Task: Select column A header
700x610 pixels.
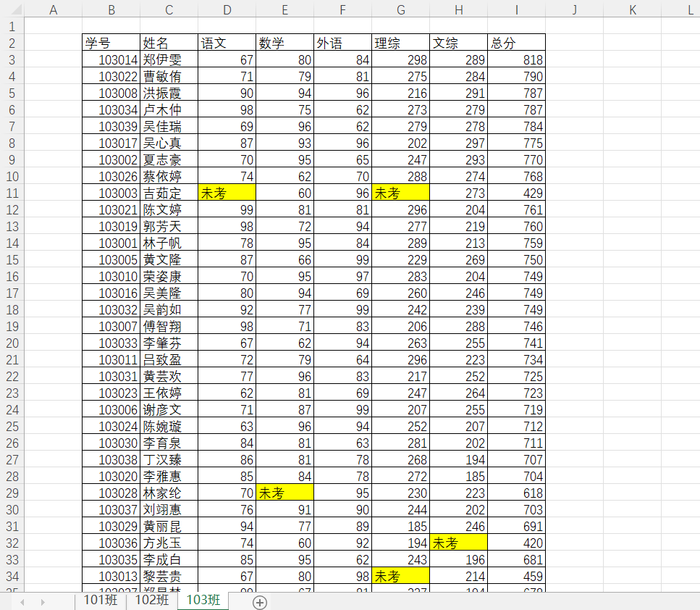Action: click(x=53, y=9)
